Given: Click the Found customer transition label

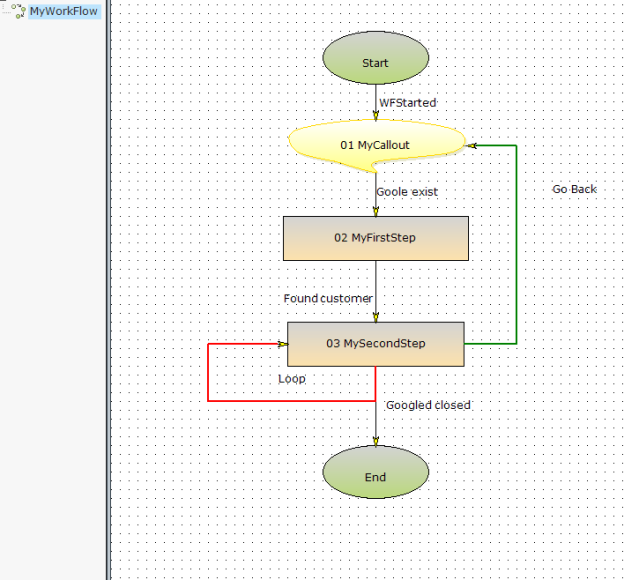Looking at the screenshot, I should (328, 298).
